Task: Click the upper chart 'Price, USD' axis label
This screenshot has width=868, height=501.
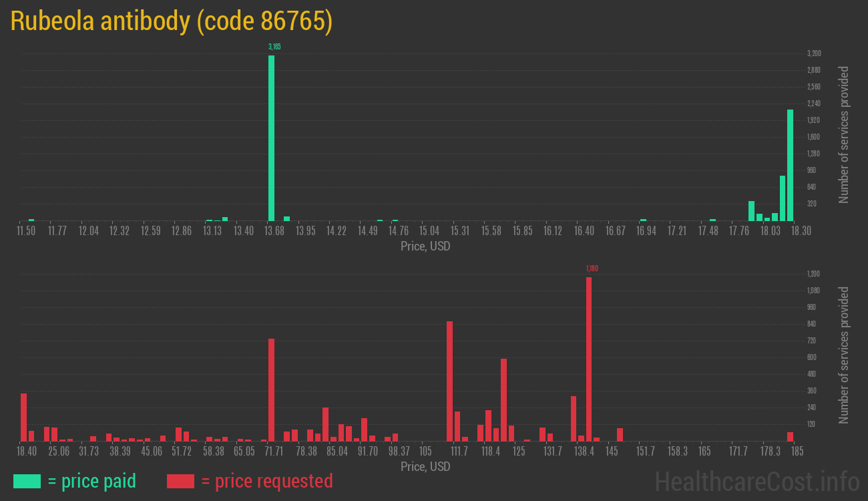Action: tap(425, 246)
